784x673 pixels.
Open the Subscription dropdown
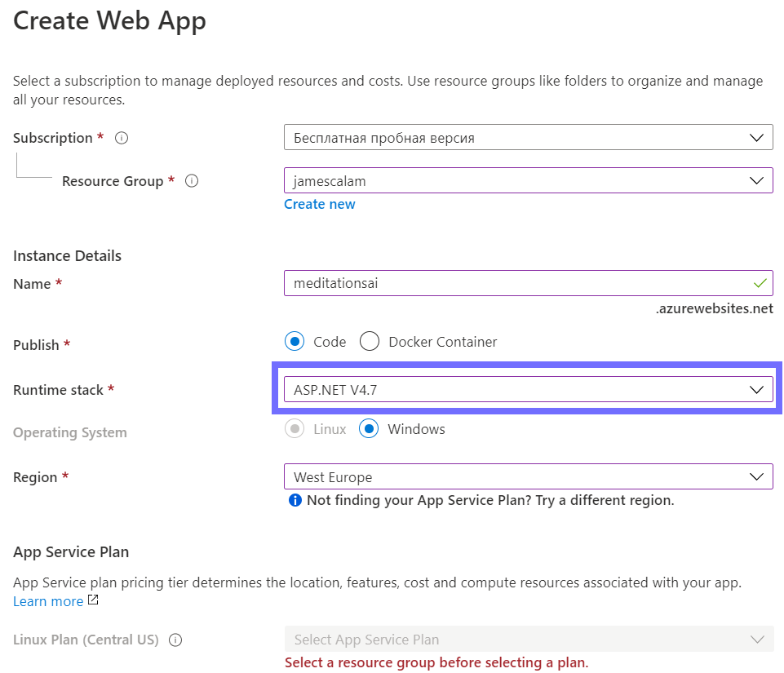pos(528,138)
